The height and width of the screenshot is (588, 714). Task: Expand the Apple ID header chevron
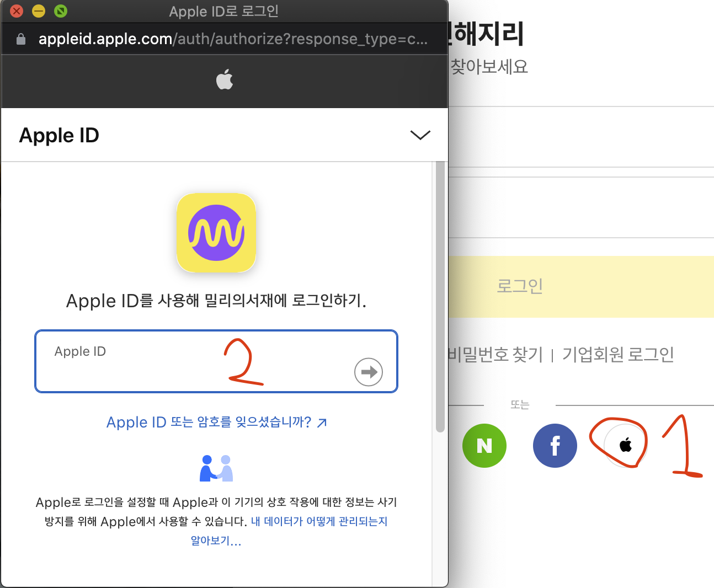tap(420, 135)
